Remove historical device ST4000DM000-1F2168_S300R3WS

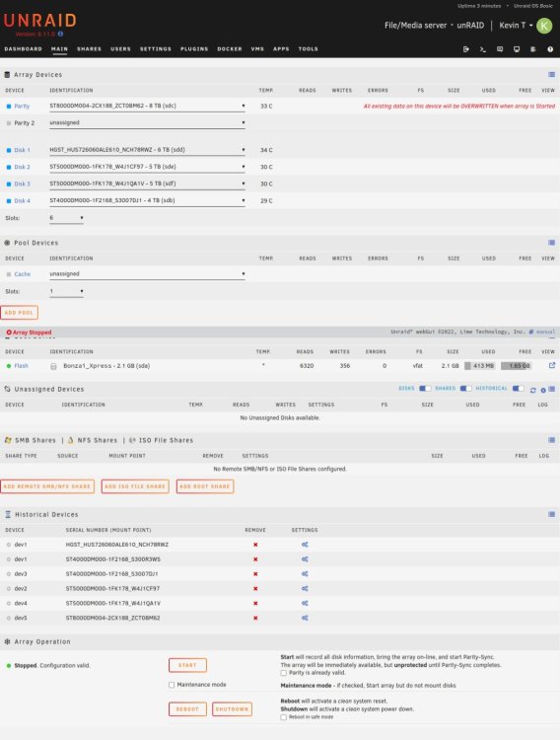coord(255,559)
